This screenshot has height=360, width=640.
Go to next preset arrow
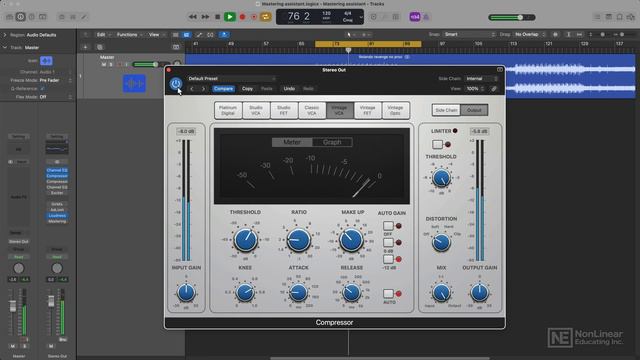(203, 89)
